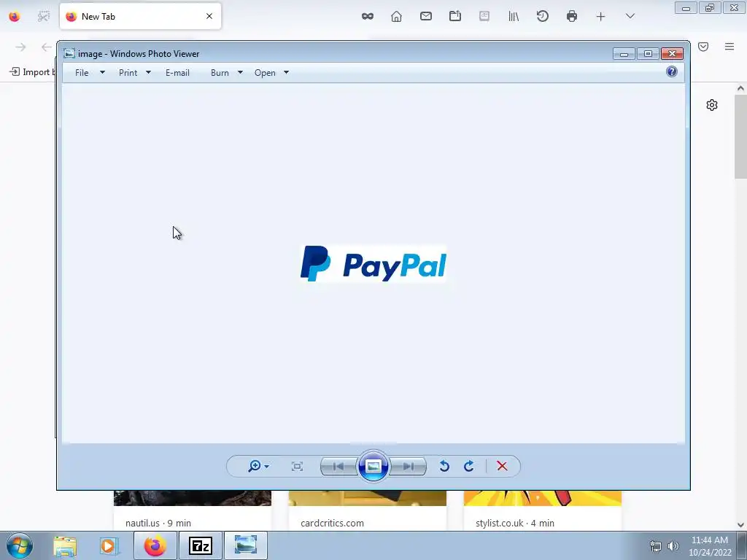Rotate image counterclockwise
Viewport: 747px width, 560px height.
click(x=444, y=466)
